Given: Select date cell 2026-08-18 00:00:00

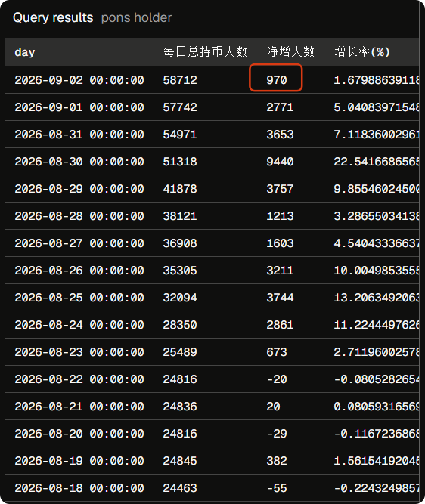Looking at the screenshot, I should pyautogui.click(x=79, y=488).
